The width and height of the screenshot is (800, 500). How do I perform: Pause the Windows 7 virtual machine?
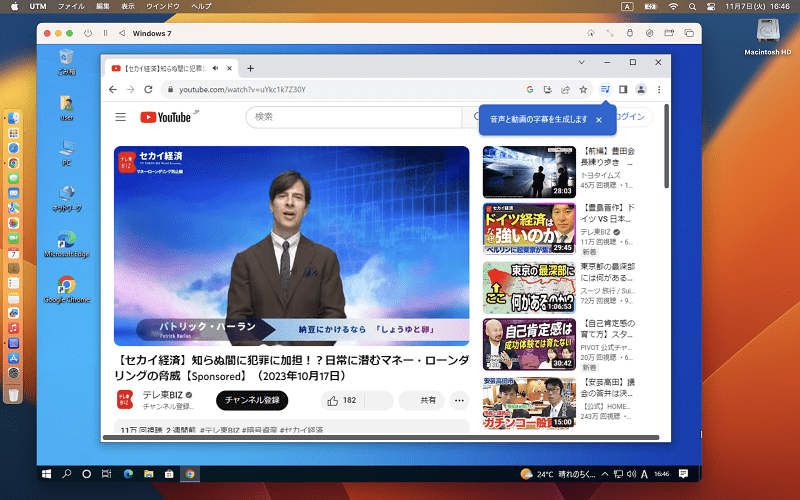106,33
